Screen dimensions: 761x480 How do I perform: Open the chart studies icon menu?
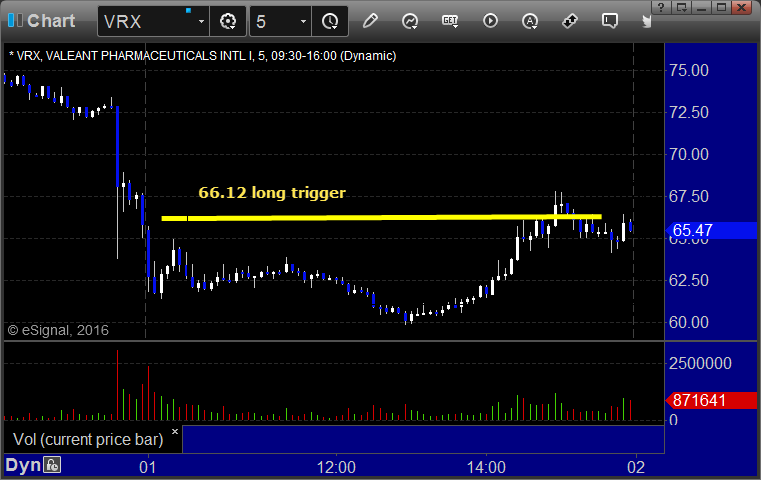click(410, 21)
